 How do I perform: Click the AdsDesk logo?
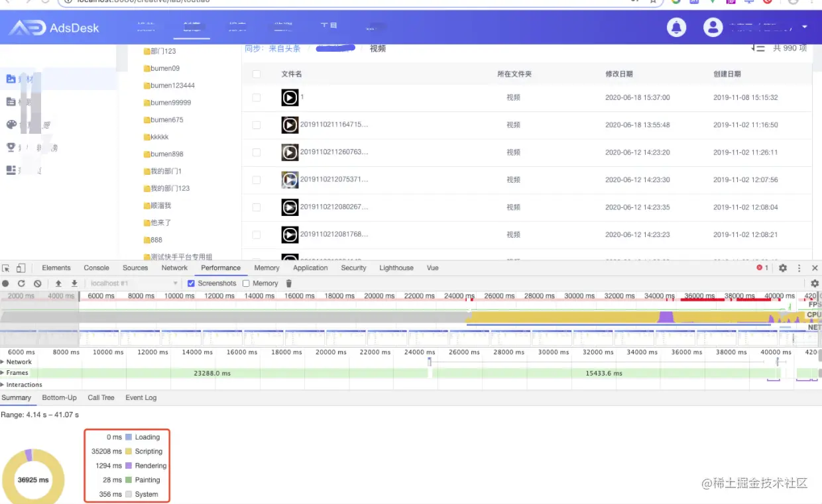pyautogui.click(x=54, y=27)
